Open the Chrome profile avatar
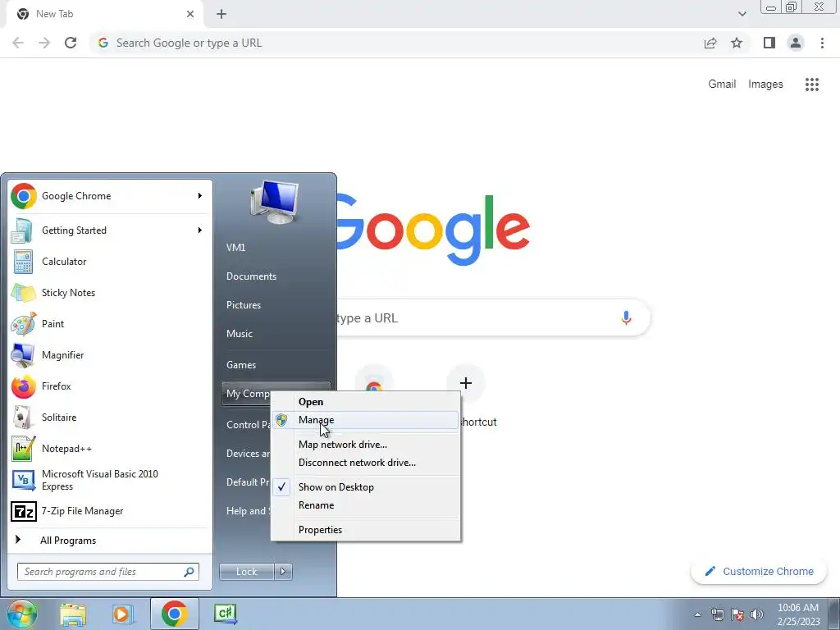 pyautogui.click(x=796, y=43)
